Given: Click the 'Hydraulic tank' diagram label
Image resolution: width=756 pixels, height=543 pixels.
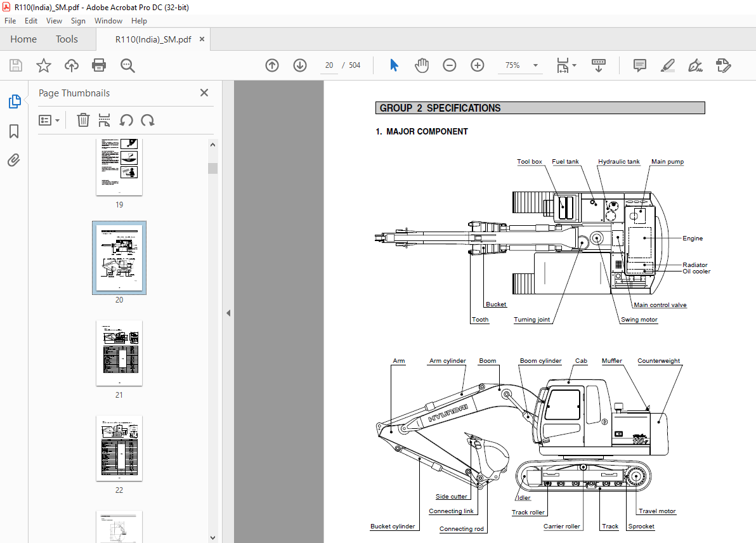Looking at the screenshot, I should click(619, 162).
